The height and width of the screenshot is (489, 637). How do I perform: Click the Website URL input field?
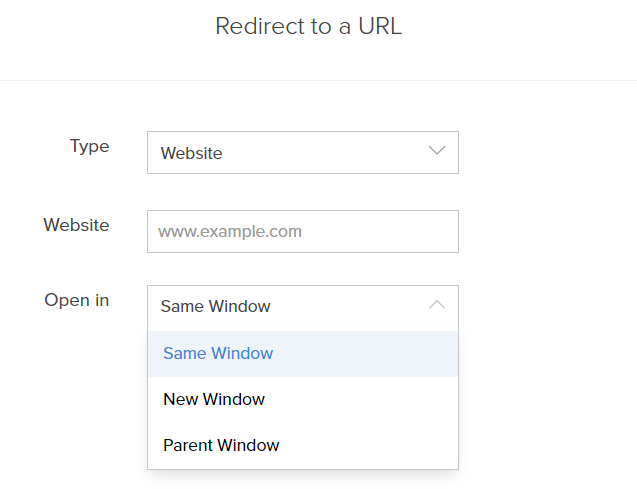click(302, 231)
